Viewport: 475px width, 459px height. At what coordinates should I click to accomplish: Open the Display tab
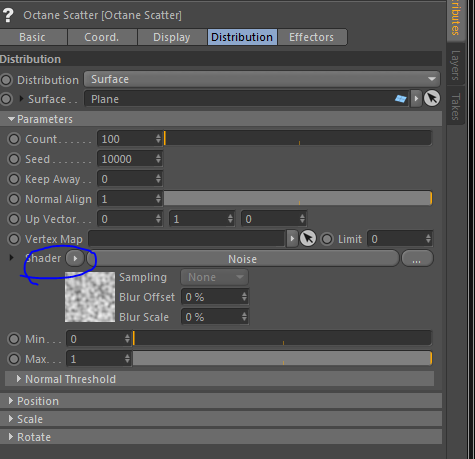[x=172, y=37]
